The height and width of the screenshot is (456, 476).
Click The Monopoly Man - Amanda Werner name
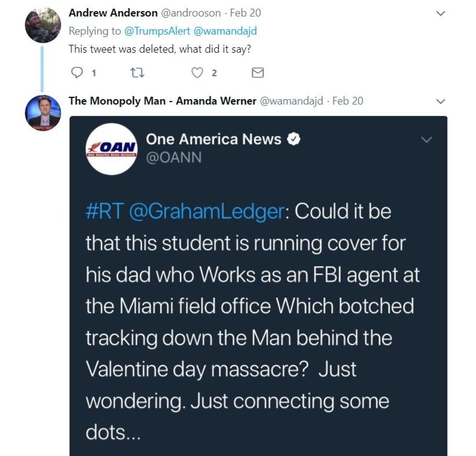162,101
